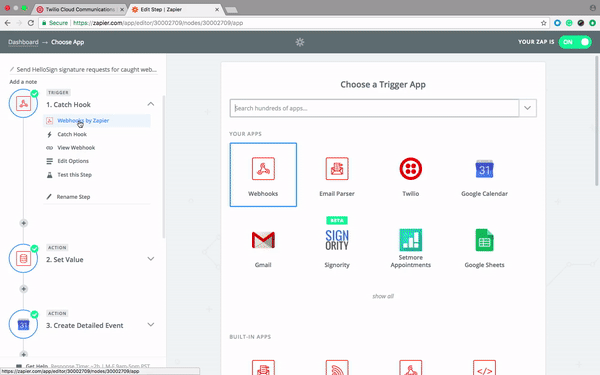This screenshot has width=600, height=375.
Task: Add a step after Create Detailed Event
Action: pyautogui.click(x=23, y=355)
